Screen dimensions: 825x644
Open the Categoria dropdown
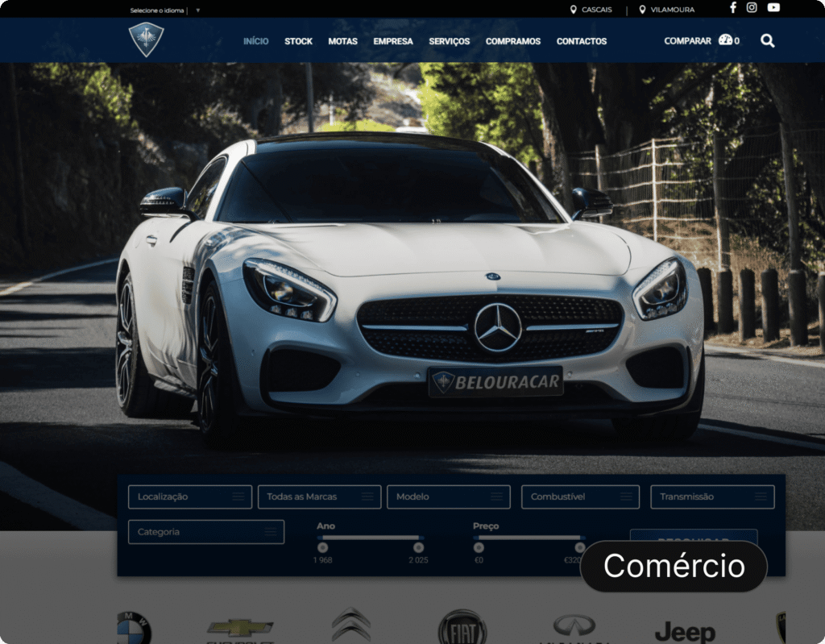[206, 532]
